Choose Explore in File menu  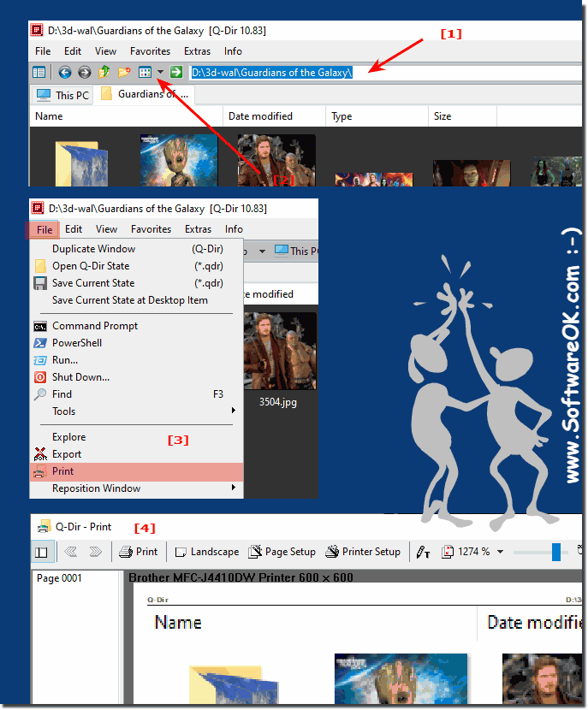click(x=136, y=437)
